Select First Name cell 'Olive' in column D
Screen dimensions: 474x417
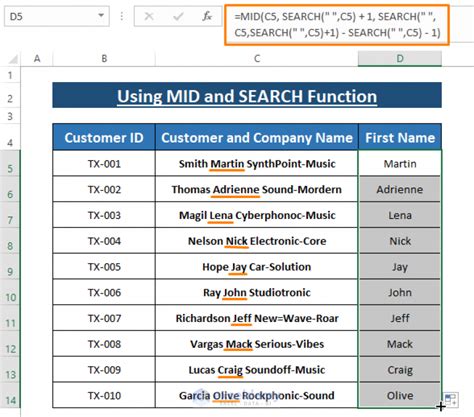tap(400, 395)
